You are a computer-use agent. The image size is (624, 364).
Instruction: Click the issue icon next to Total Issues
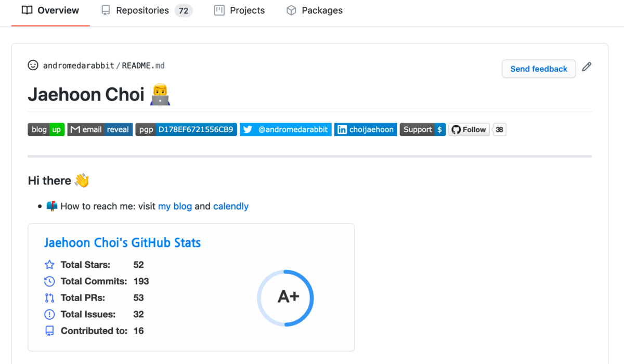pos(49,314)
